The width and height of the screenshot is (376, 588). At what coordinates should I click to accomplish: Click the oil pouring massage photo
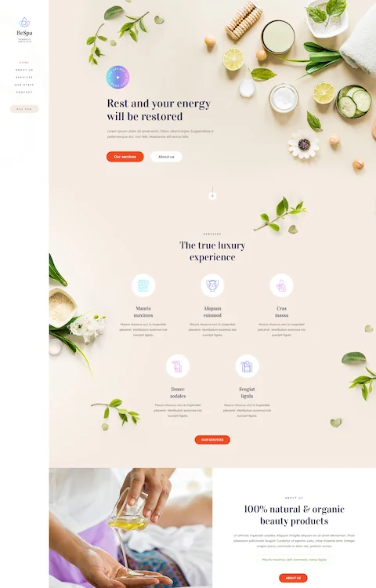[131, 528]
